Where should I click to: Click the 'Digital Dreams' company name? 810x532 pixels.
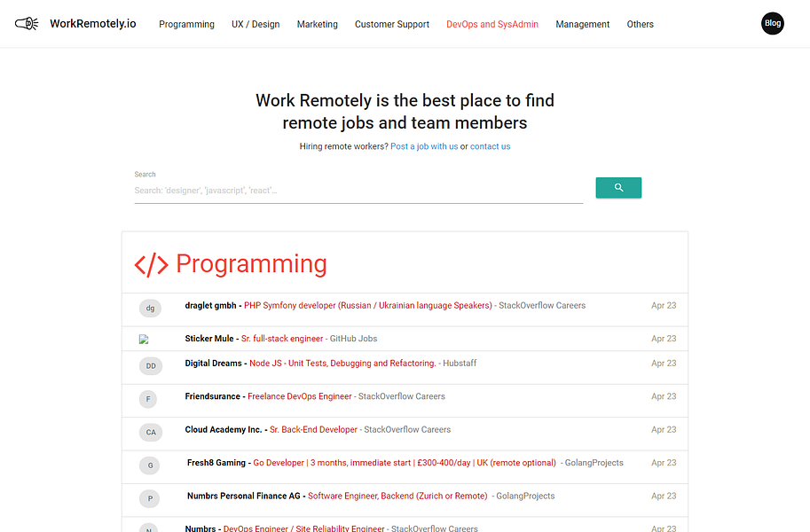coord(213,364)
